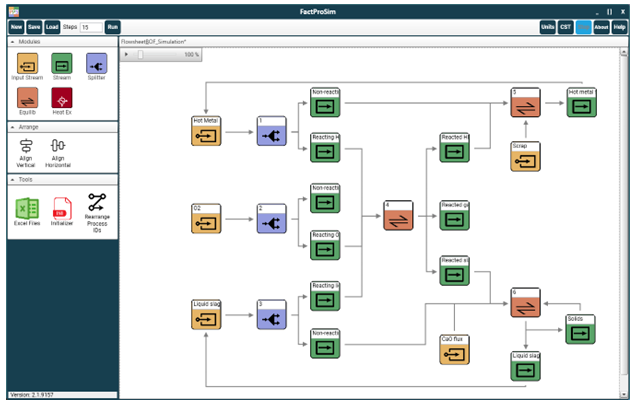Open the Units settings
This screenshot has height=405, width=633.
(x=548, y=27)
